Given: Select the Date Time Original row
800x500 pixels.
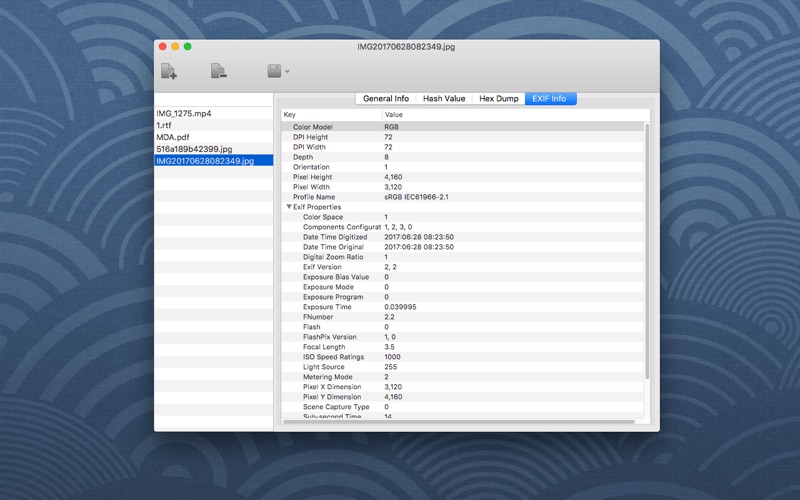Looking at the screenshot, I should [x=462, y=247].
